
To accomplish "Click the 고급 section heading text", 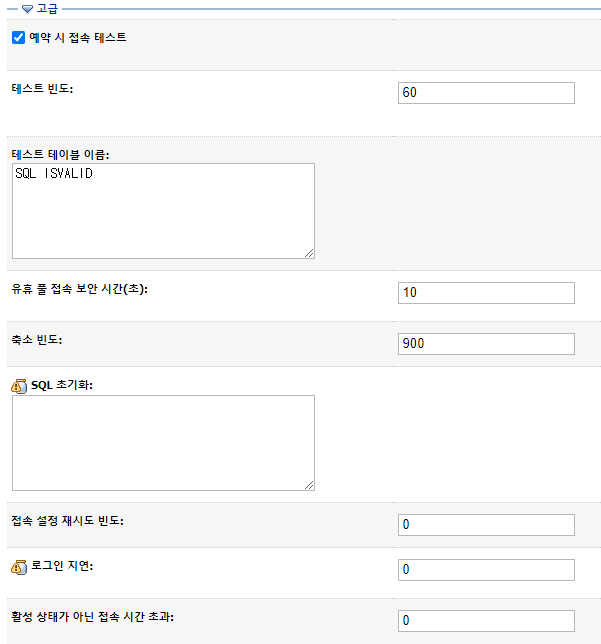I will (47, 9).
